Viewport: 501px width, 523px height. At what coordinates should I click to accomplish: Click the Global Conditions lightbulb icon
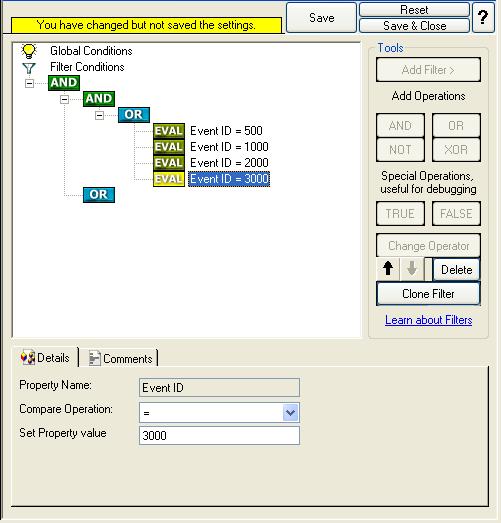[x=29, y=51]
